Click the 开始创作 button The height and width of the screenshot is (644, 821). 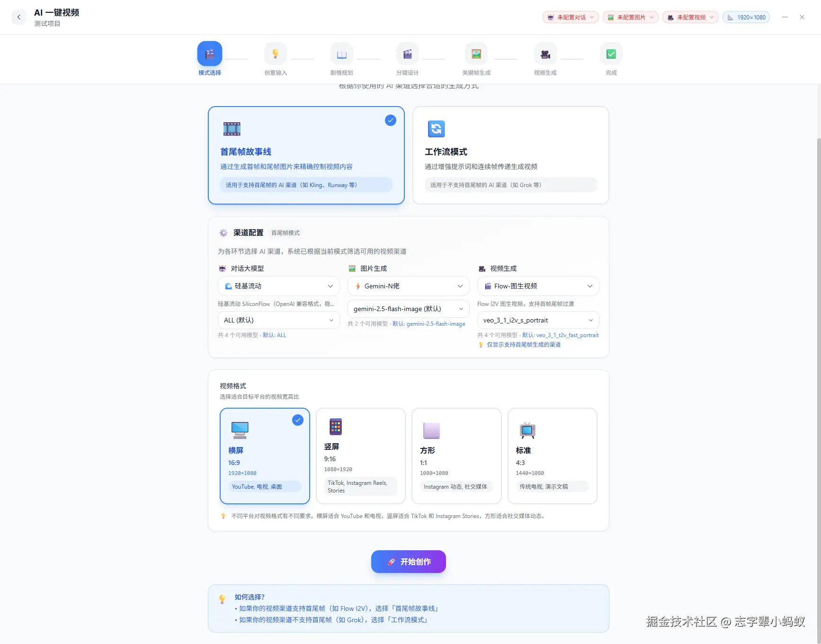[x=409, y=562]
